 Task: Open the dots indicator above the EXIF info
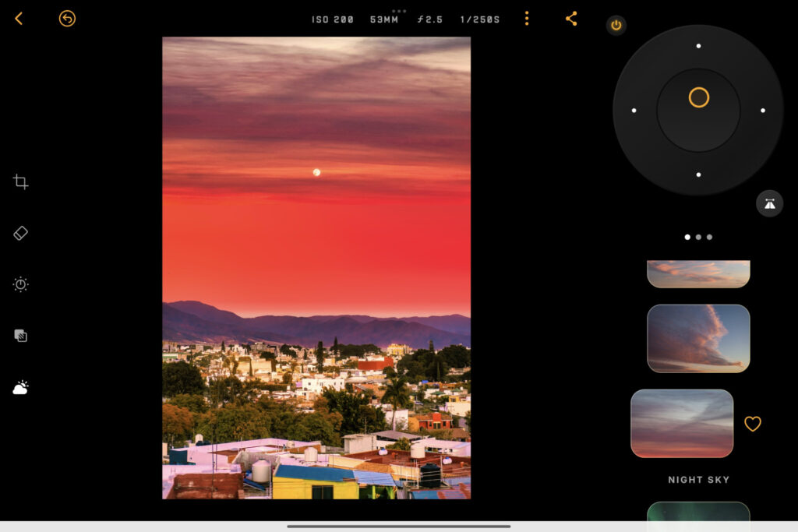coord(400,11)
